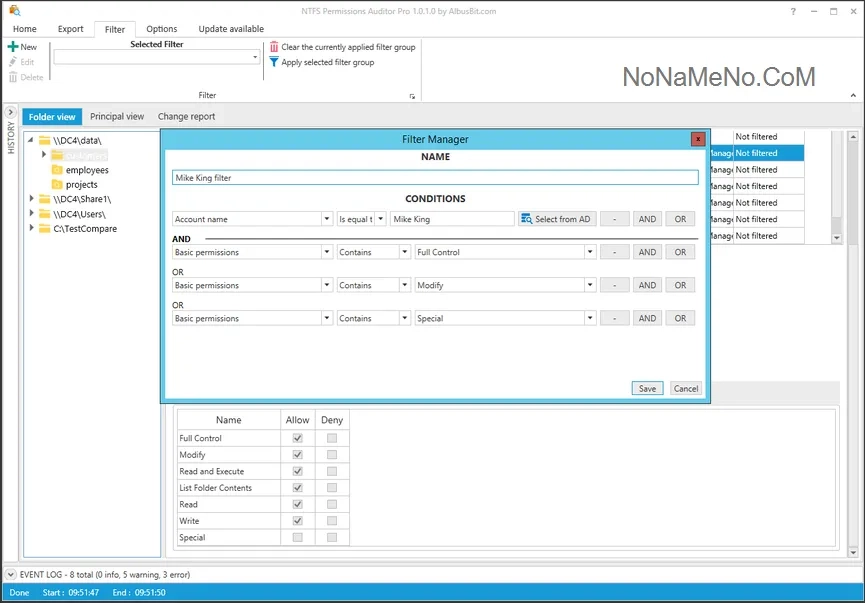The image size is (865, 603).
Task: Click the New filter plus icon
Action: [13, 47]
